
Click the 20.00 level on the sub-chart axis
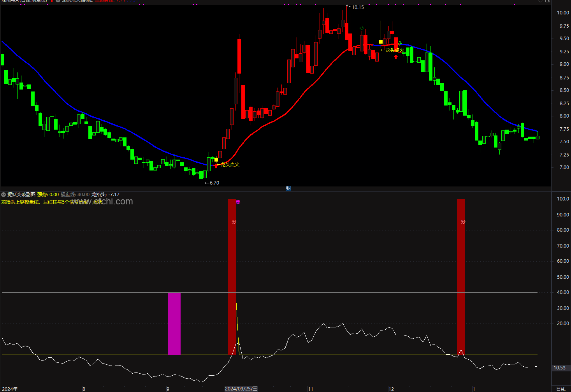pyautogui.click(x=563, y=323)
